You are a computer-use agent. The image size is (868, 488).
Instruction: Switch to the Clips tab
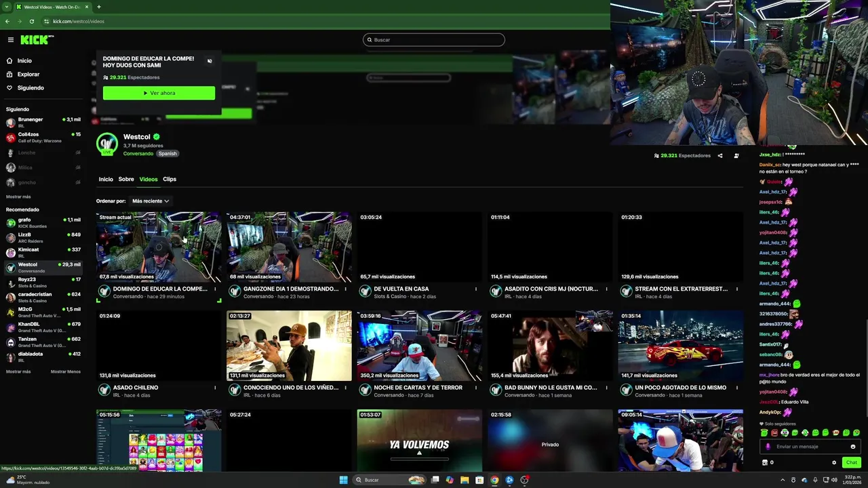[x=170, y=179]
